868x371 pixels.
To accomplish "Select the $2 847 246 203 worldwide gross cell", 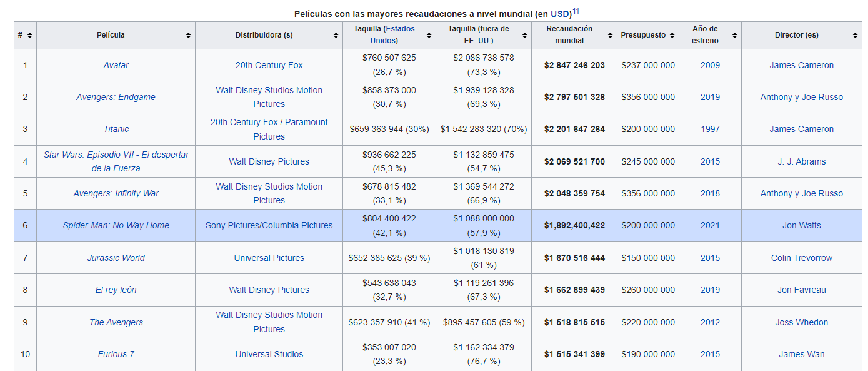I will coord(574,65).
